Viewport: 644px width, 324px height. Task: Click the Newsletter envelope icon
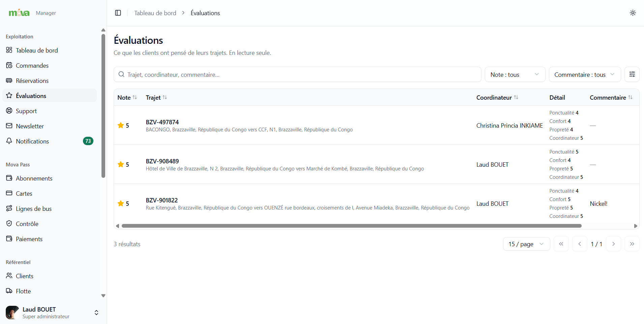point(9,126)
